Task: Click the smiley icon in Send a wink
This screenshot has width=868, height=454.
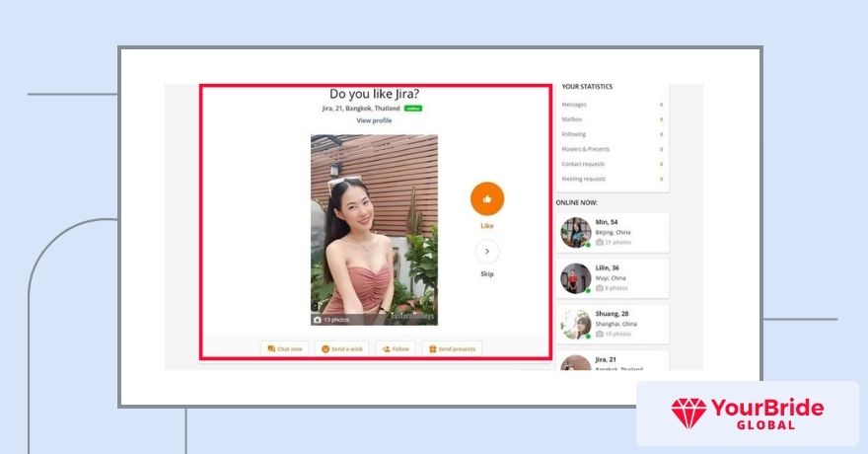Action: tap(325, 348)
